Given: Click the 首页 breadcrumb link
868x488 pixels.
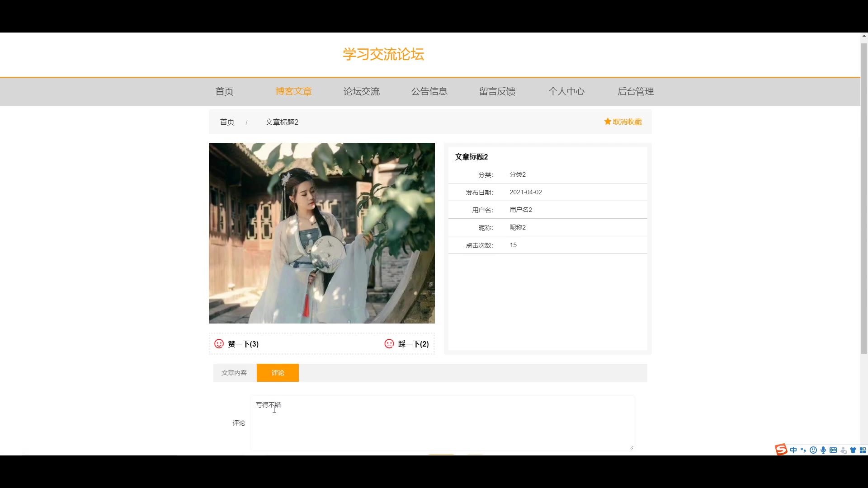Looking at the screenshot, I should pyautogui.click(x=227, y=122).
